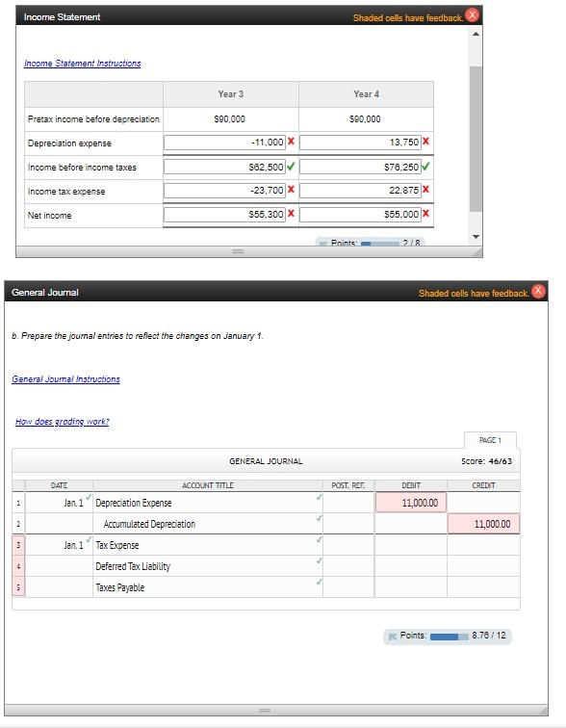Click red X beside Year 4 depreciation expense
Viewport: 566px width, 728px height.
pos(425,142)
